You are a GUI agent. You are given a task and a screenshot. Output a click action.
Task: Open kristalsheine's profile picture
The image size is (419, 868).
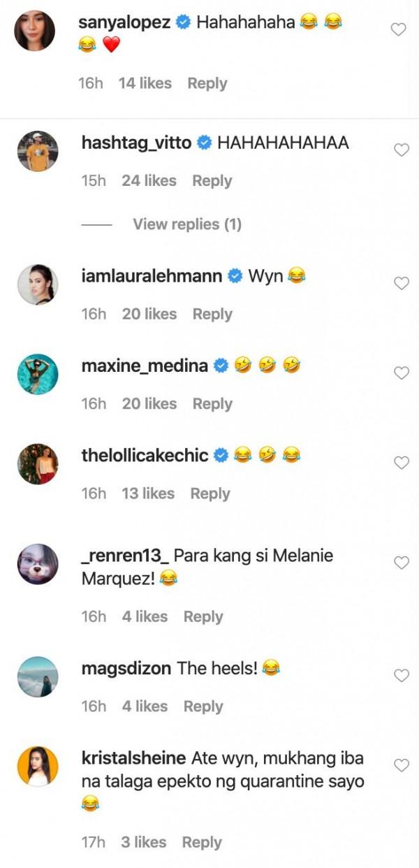coord(37,765)
